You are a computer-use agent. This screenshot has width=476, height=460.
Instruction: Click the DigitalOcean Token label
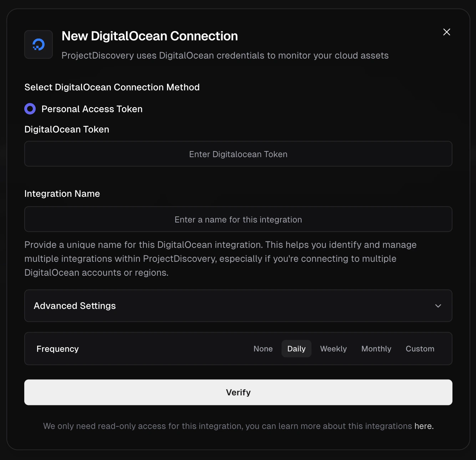click(66, 129)
